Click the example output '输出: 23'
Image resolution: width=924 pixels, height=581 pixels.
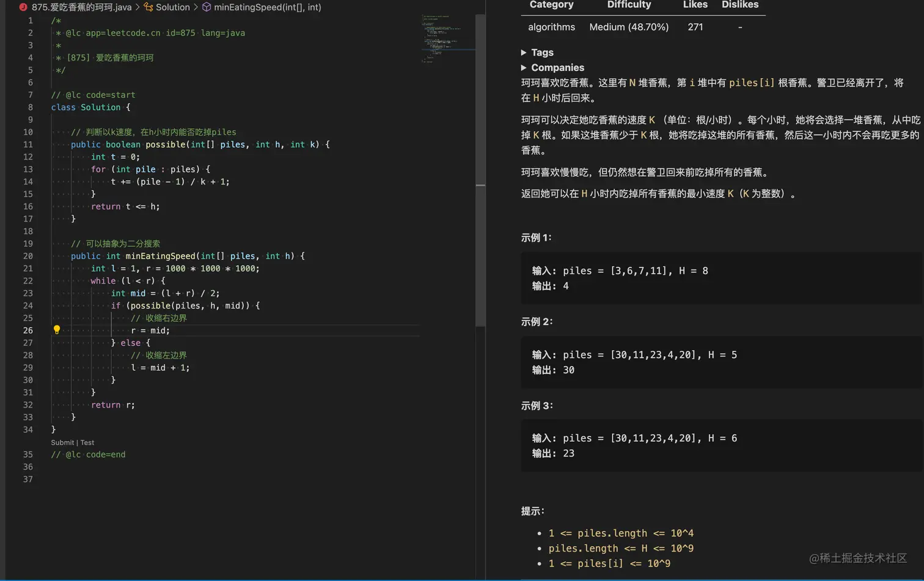pos(554,453)
